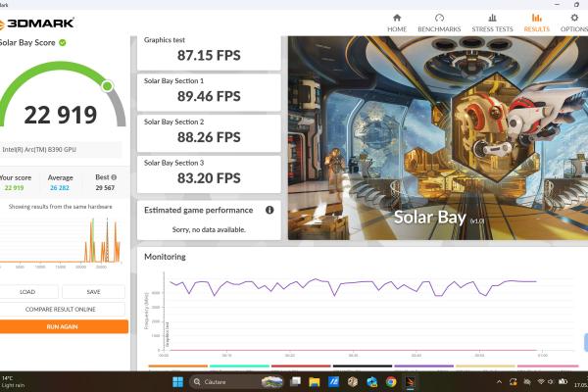This screenshot has height=392, width=588.
Task: Switch to the Benchmarks tab
Action: pos(439,24)
